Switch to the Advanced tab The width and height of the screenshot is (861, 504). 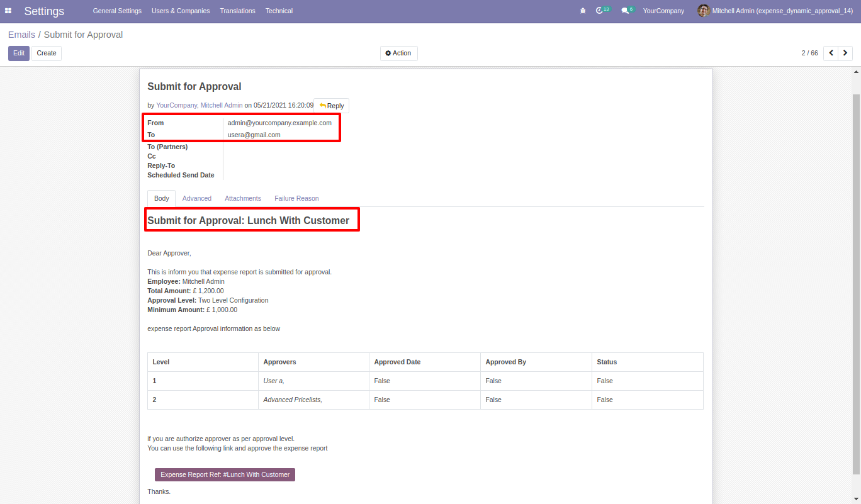197,198
